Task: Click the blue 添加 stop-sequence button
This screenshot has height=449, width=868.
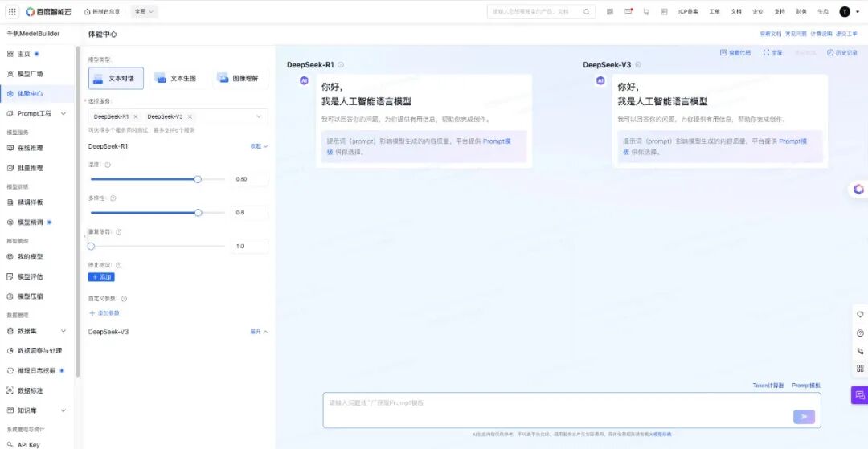Action: click(x=101, y=277)
